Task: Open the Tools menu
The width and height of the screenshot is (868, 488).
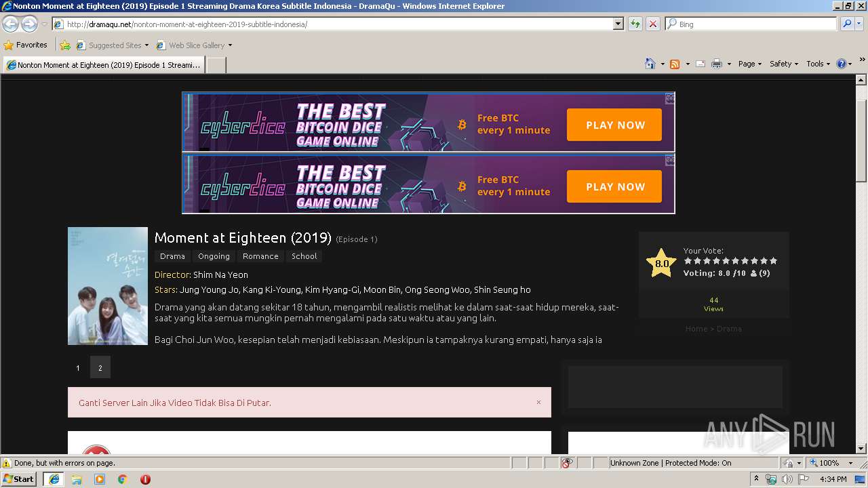Action: click(x=818, y=64)
